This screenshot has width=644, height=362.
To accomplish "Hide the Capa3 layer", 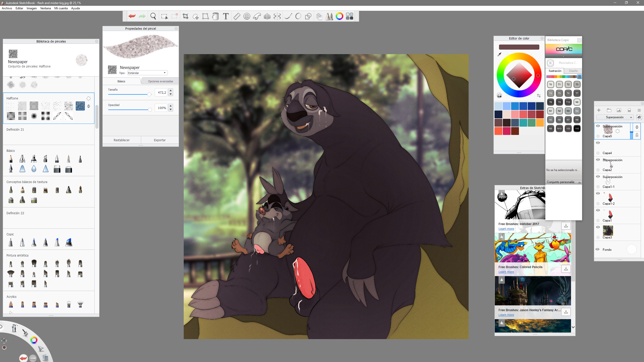I will pyautogui.click(x=598, y=227).
